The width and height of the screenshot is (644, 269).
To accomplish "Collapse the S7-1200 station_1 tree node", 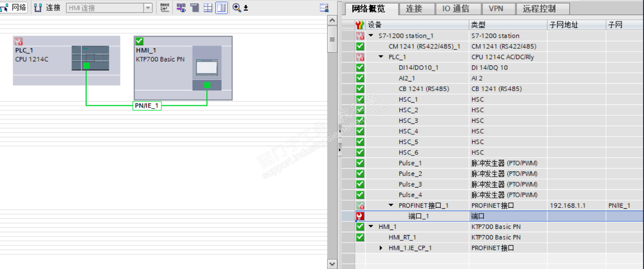I will pos(371,36).
